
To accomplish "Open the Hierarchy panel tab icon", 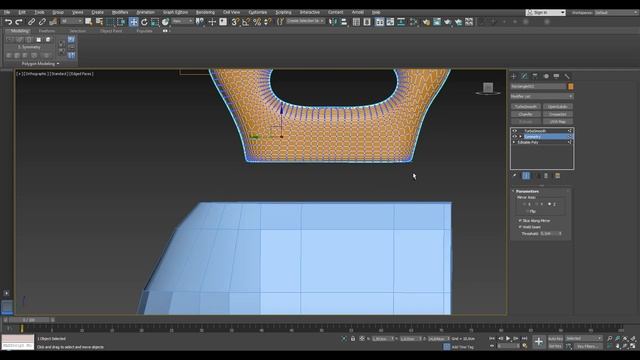I will (x=535, y=76).
